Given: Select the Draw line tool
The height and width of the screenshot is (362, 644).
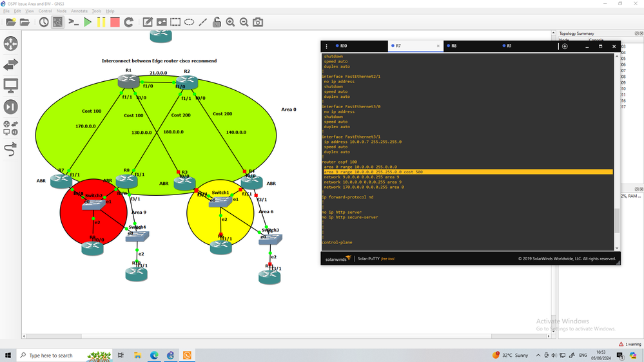Looking at the screenshot, I should [x=203, y=22].
